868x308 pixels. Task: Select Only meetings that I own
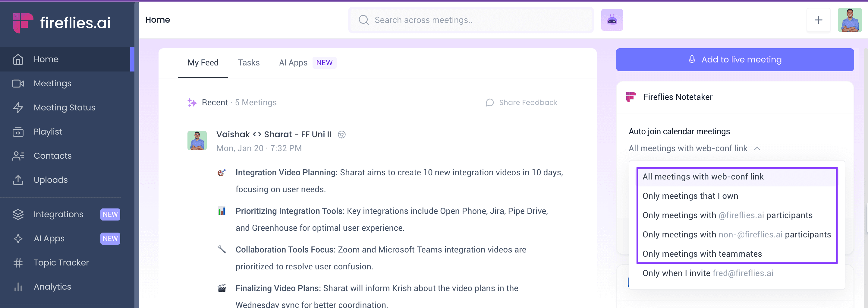(x=737, y=196)
